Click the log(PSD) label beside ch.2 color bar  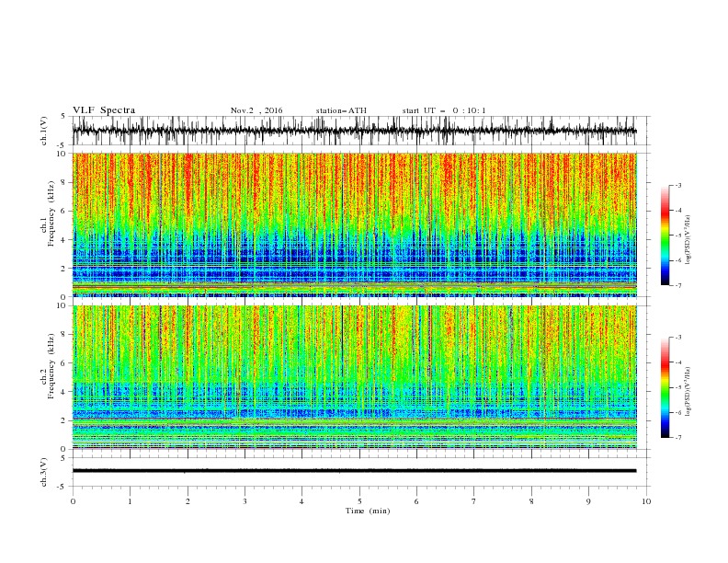[x=688, y=391]
